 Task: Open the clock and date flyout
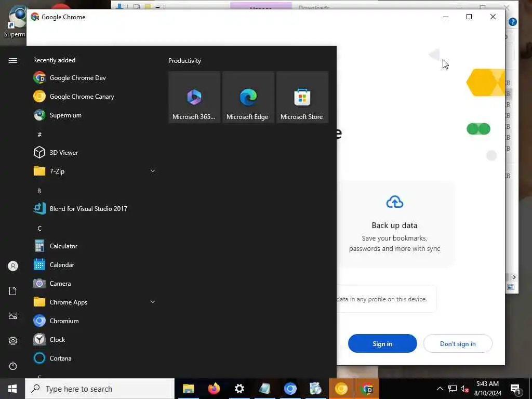click(487, 389)
